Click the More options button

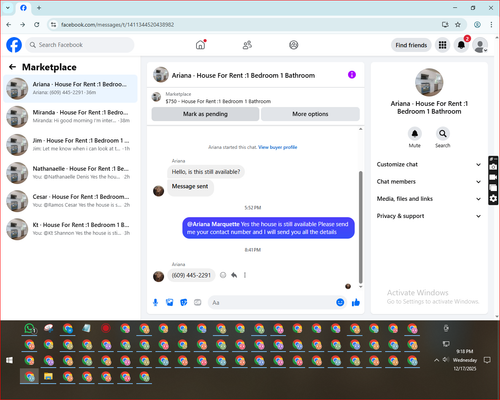(x=310, y=114)
